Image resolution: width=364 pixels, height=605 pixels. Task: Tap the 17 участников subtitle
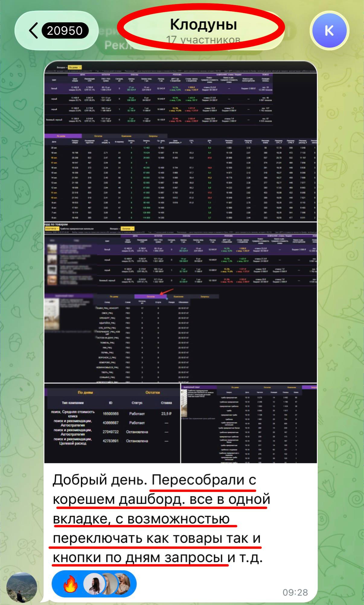203,40
